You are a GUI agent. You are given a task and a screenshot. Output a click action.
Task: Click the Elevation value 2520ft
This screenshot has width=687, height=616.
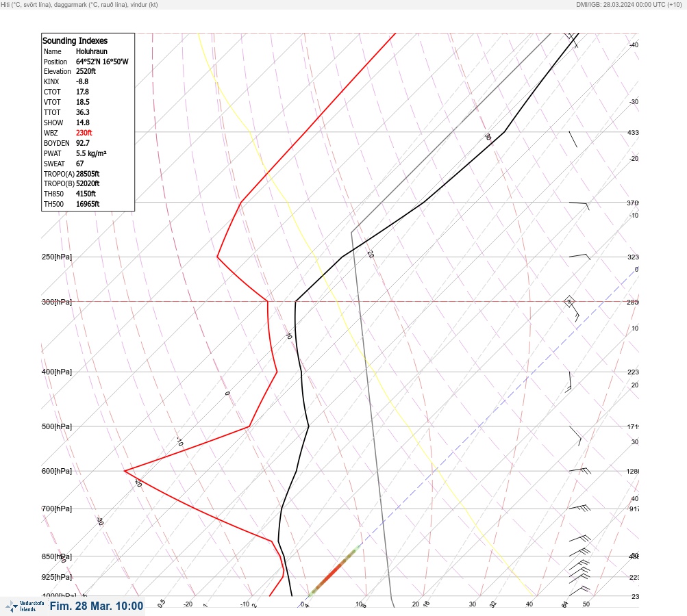(86, 71)
